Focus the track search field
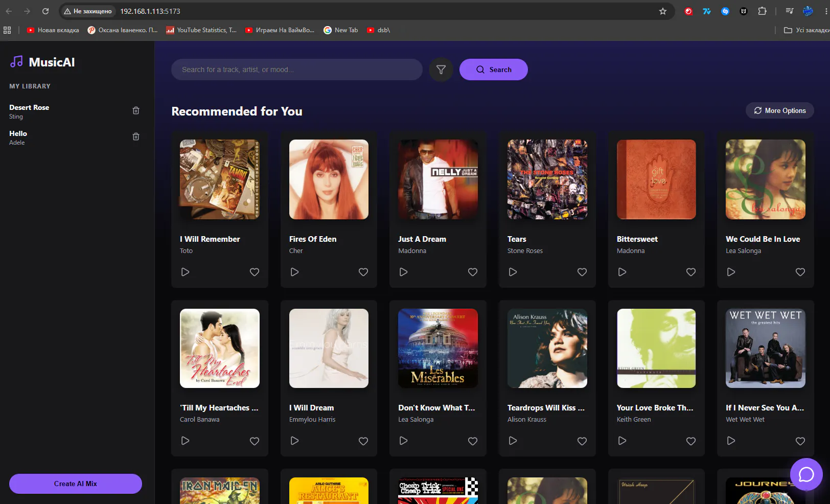Screen dimensions: 830x504 [x=297, y=70]
